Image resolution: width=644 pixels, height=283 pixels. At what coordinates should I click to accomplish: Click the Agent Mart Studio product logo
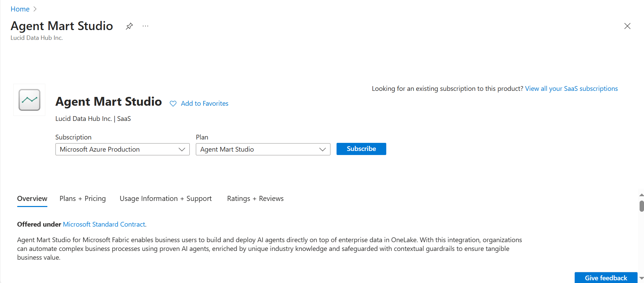click(x=29, y=100)
